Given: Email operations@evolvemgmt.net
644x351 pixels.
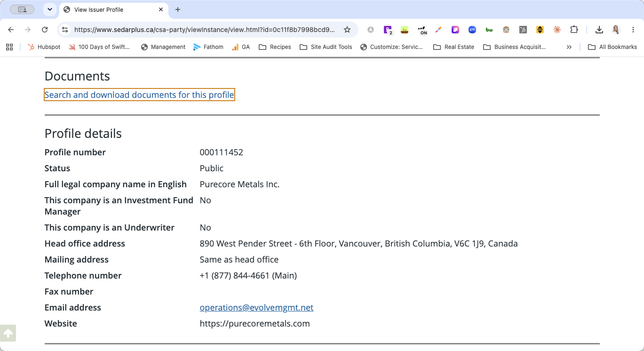Looking at the screenshot, I should [256, 308].
